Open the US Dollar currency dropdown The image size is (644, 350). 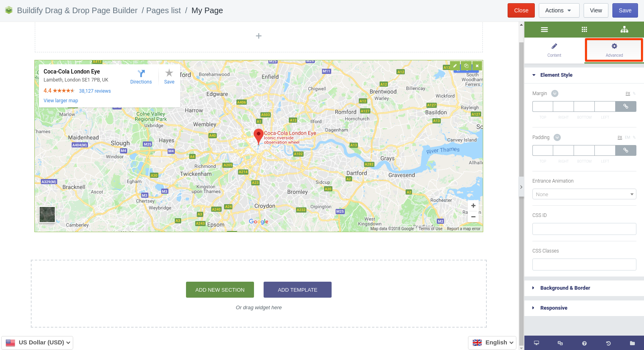37,343
